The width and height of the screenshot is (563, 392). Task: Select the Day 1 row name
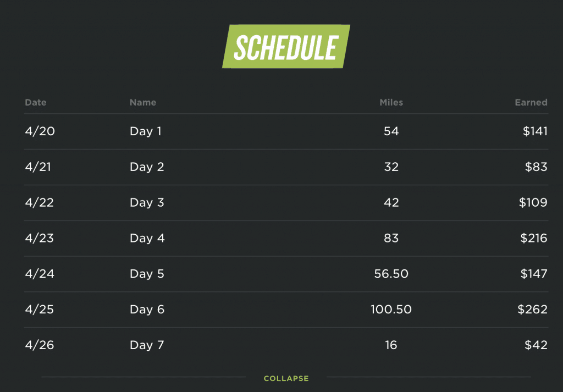point(146,131)
